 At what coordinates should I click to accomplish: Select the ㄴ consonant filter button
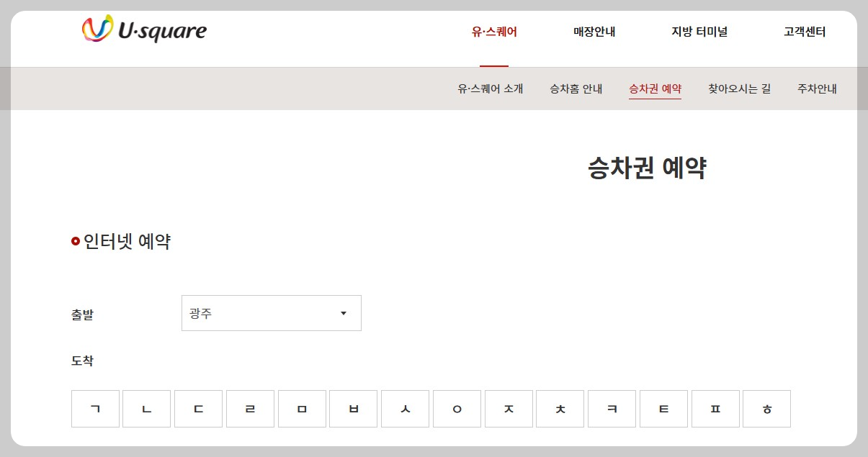click(146, 408)
